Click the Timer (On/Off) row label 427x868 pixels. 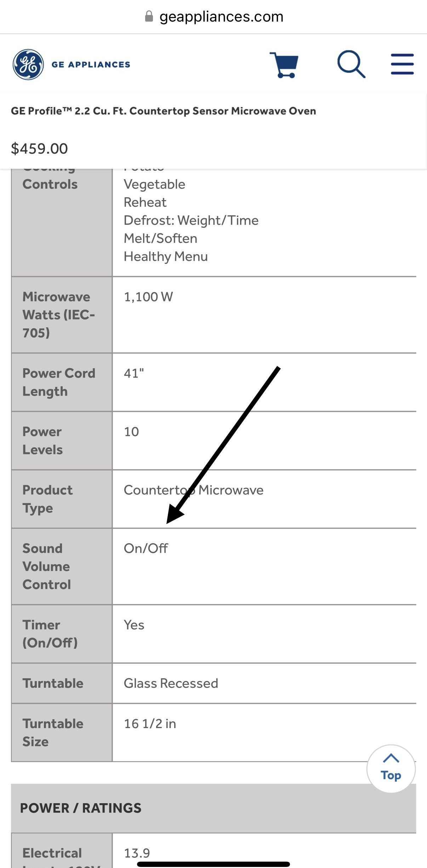(x=50, y=634)
